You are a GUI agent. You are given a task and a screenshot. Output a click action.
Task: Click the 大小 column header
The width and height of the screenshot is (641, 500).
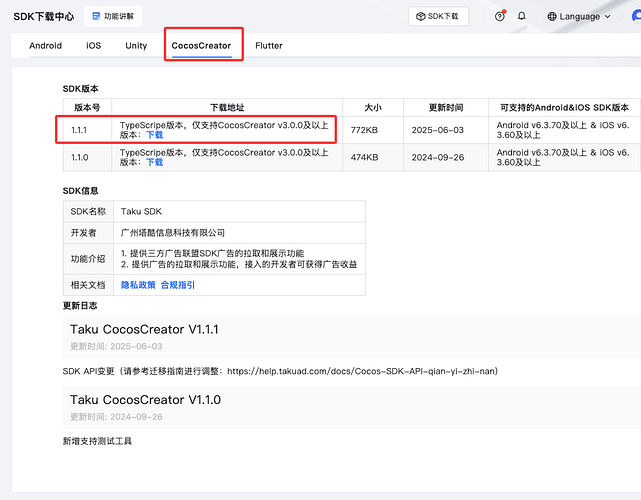point(373,108)
